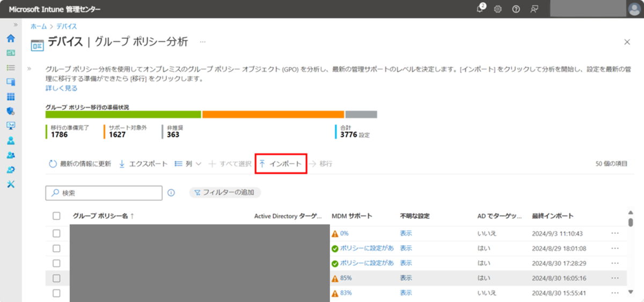Open All services list icon in sidebar
The image size is (644, 302).
(x=10, y=68)
